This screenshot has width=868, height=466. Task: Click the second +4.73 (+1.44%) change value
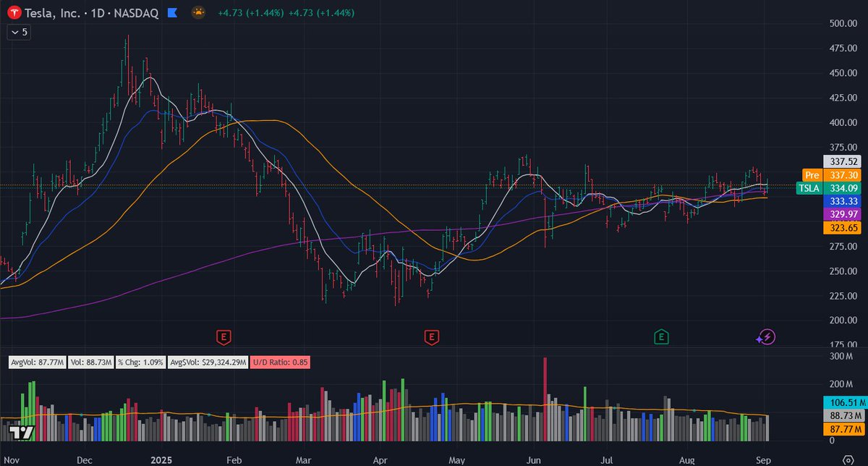pyautogui.click(x=320, y=13)
